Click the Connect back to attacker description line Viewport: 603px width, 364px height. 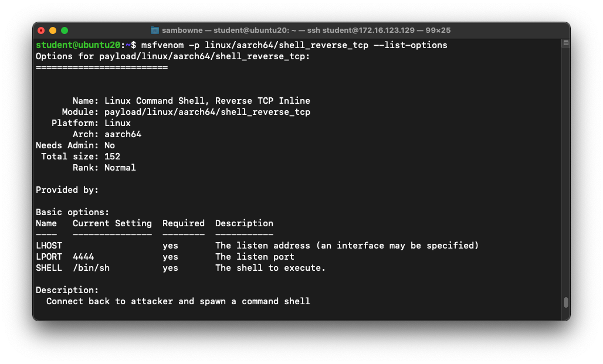click(178, 301)
